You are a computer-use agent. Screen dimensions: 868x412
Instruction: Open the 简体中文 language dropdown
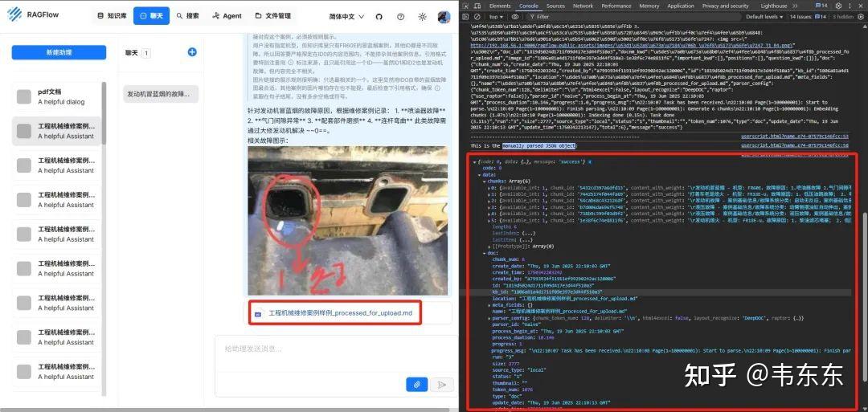click(x=346, y=17)
